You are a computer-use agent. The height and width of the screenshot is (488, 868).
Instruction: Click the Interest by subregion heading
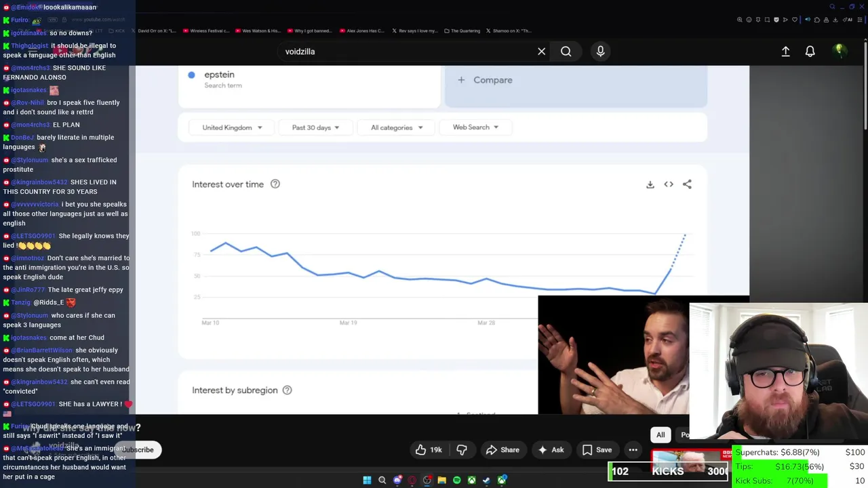click(x=235, y=390)
